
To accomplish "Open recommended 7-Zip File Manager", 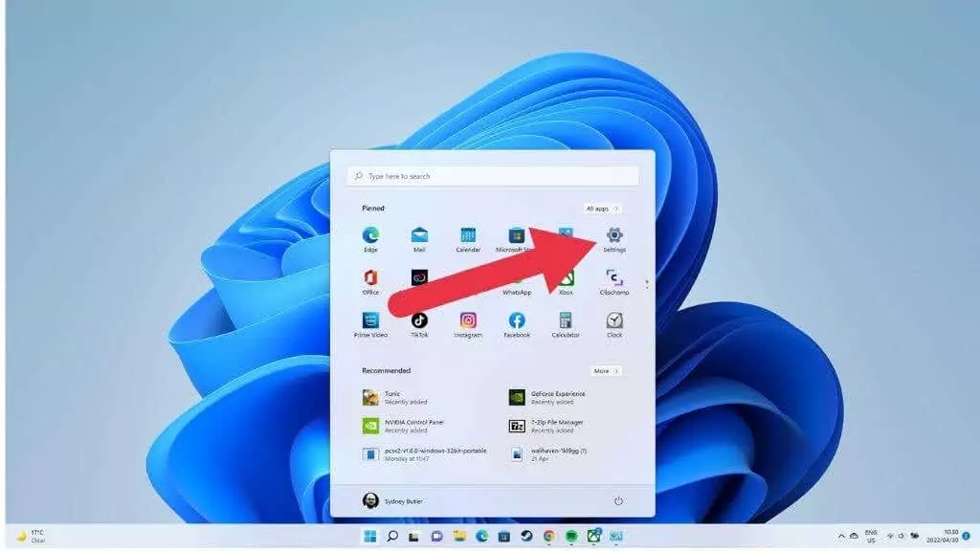I will [x=546, y=426].
